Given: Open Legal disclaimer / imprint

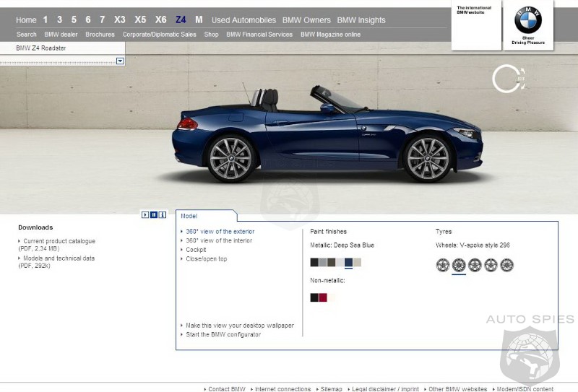Looking at the screenshot, I should tap(385, 388).
